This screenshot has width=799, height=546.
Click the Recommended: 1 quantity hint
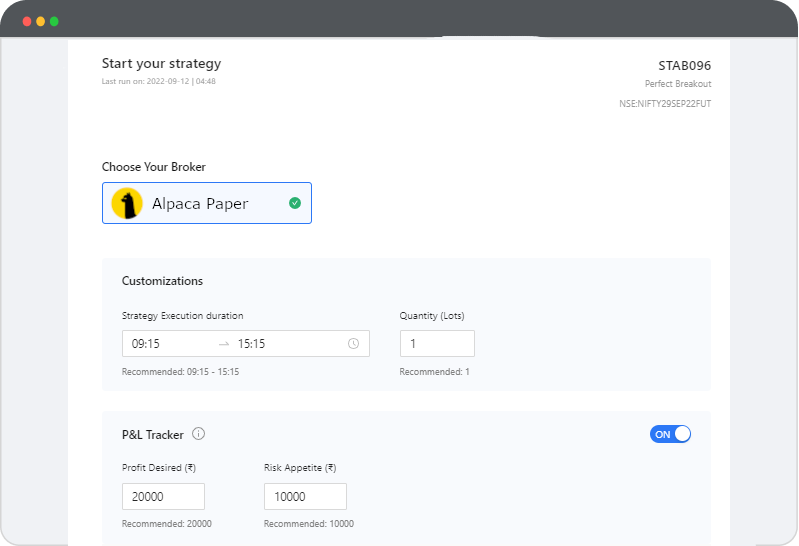pyautogui.click(x=434, y=372)
